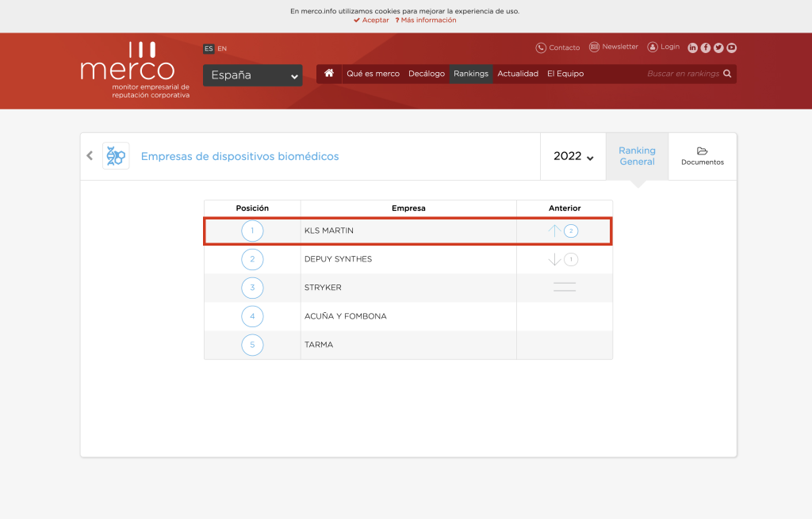Go to home via house icon
812x519 pixels.
tap(329, 74)
